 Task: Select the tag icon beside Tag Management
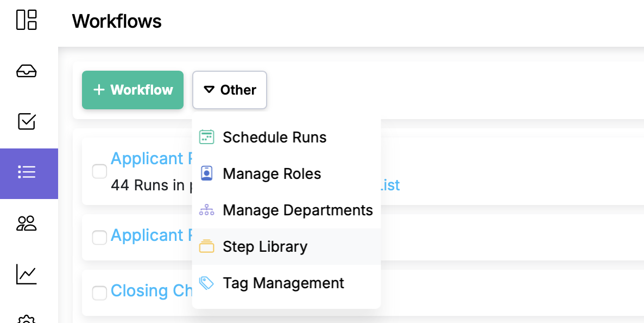coord(207,282)
